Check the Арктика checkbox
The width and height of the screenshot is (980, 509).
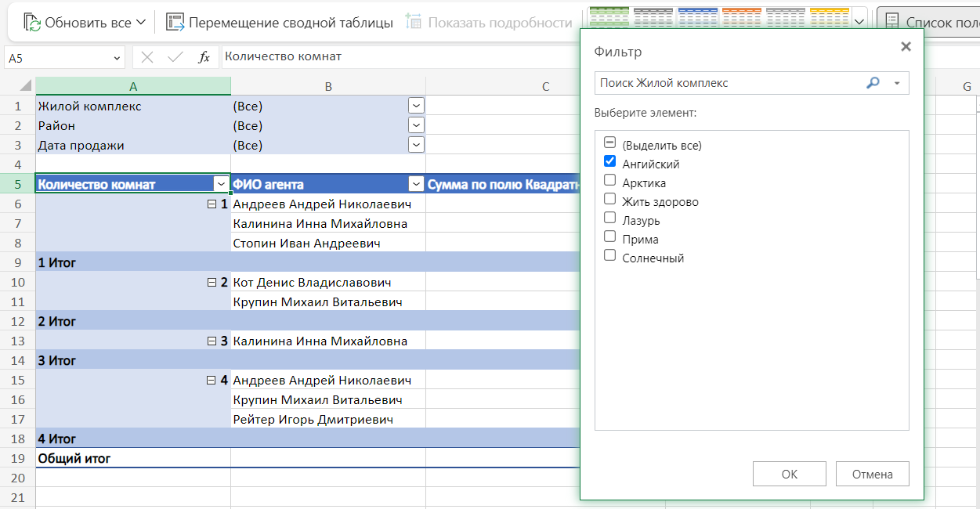coord(610,180)
